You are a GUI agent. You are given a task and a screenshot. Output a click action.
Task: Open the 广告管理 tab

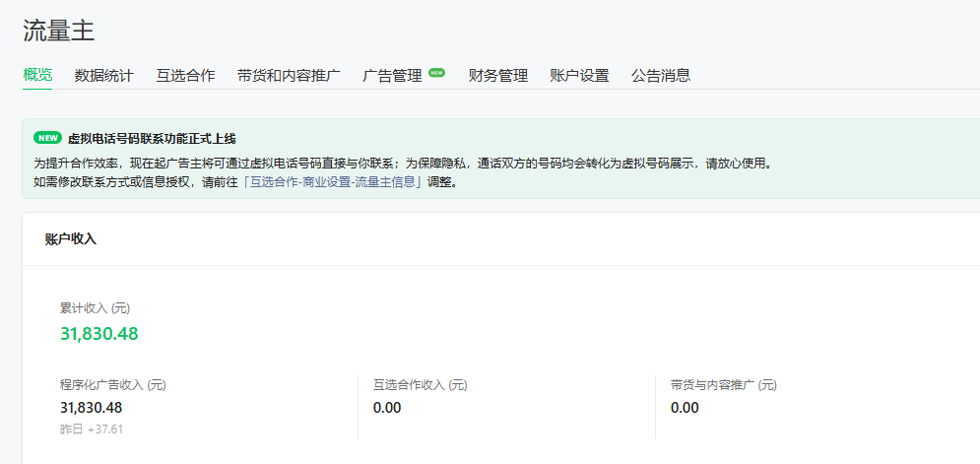click(x=392, y=75)
